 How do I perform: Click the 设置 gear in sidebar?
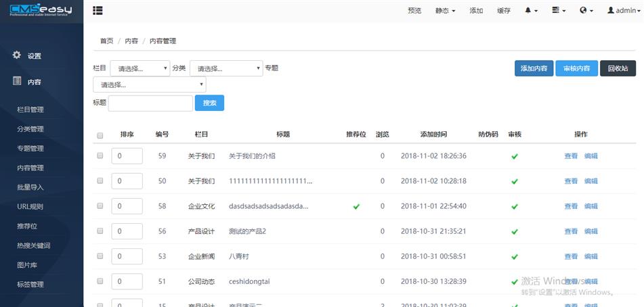[x=17, y=55]
